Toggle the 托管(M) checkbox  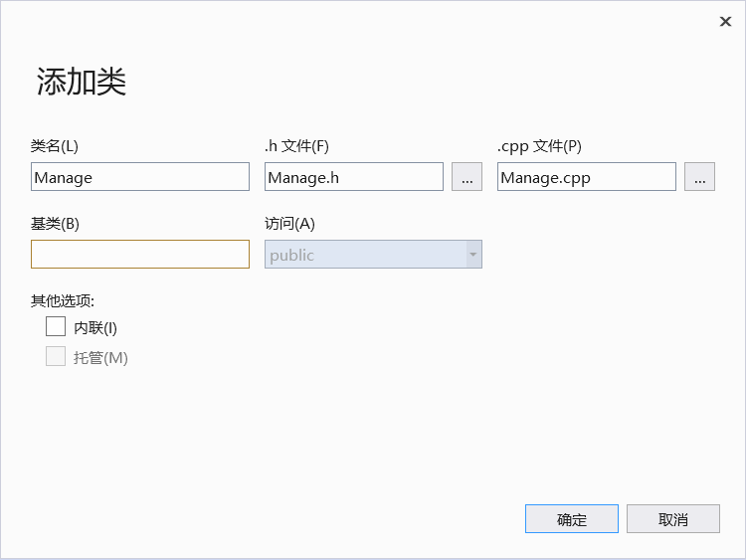[56, 357]
